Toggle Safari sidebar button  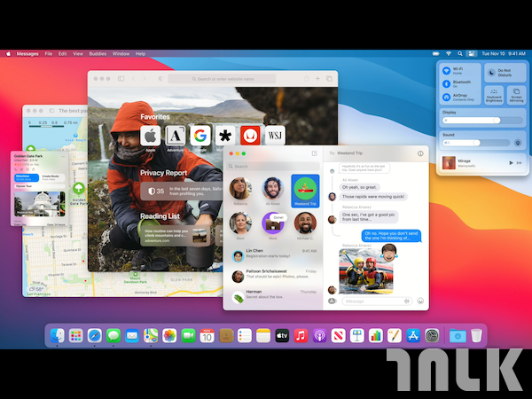121,79
